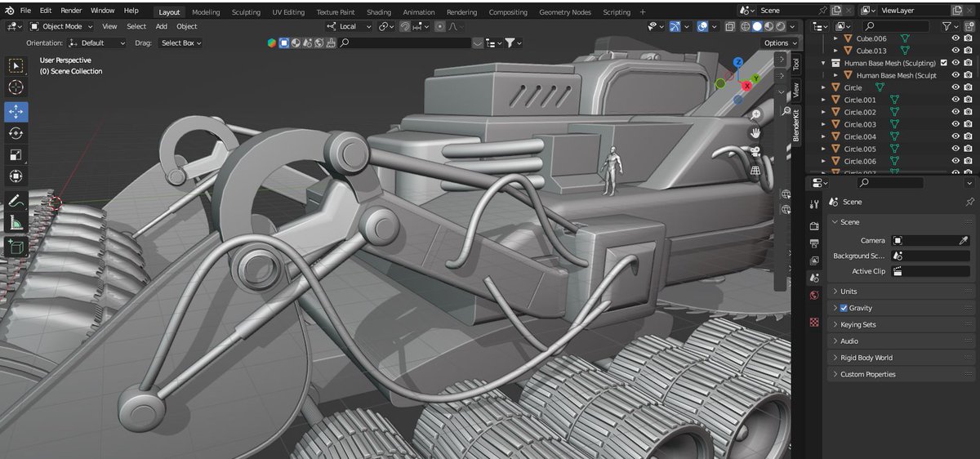Click the viewport Zoom magnifier gizmo
The width and height of the screenshot is (980, 459).
click(x=756, y=115)
